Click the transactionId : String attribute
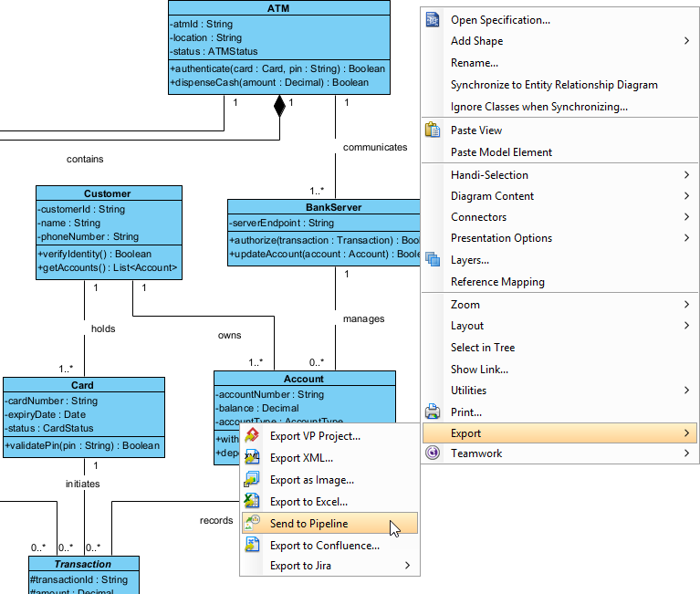This screenshot has width=700, height=594. (79, 579)
